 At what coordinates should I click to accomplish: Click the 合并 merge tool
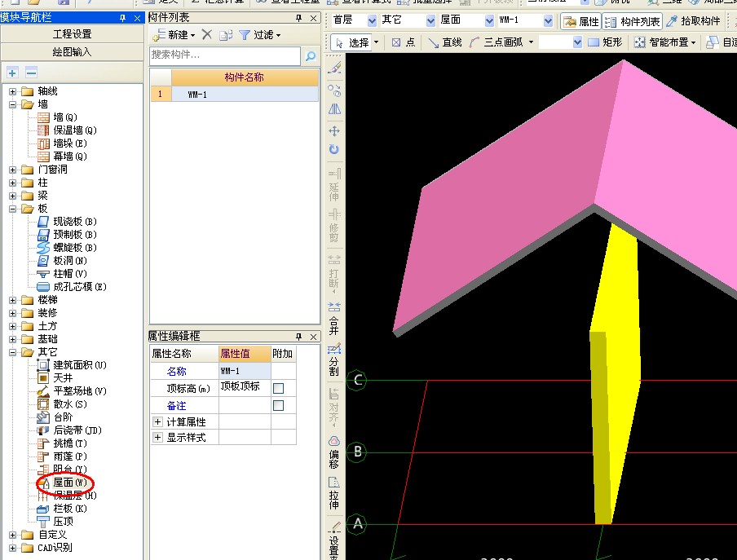tap(334, 318)
